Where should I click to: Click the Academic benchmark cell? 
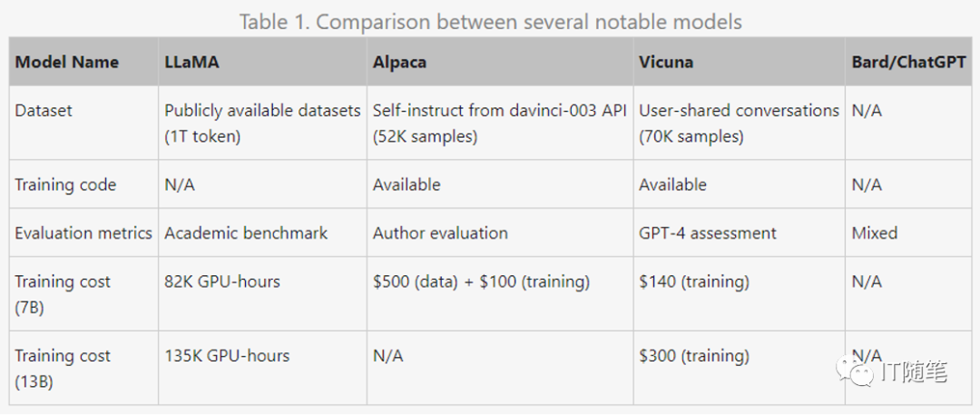pyautogui.click(x=246, y=233)
